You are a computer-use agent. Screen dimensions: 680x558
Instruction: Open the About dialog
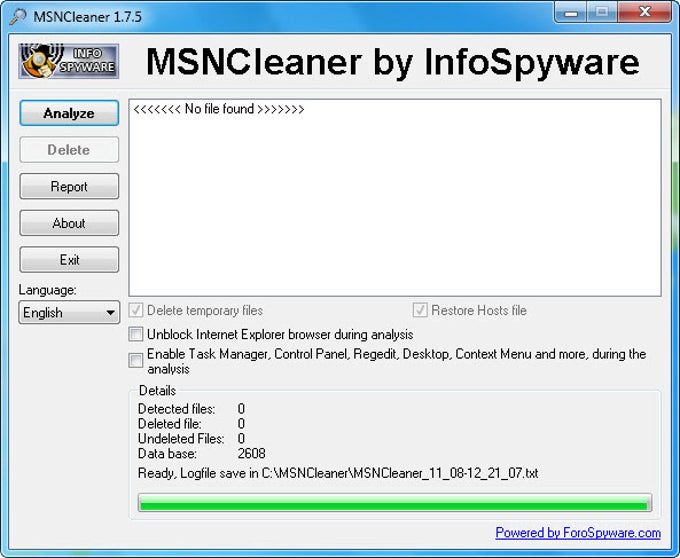click(69, 223)
